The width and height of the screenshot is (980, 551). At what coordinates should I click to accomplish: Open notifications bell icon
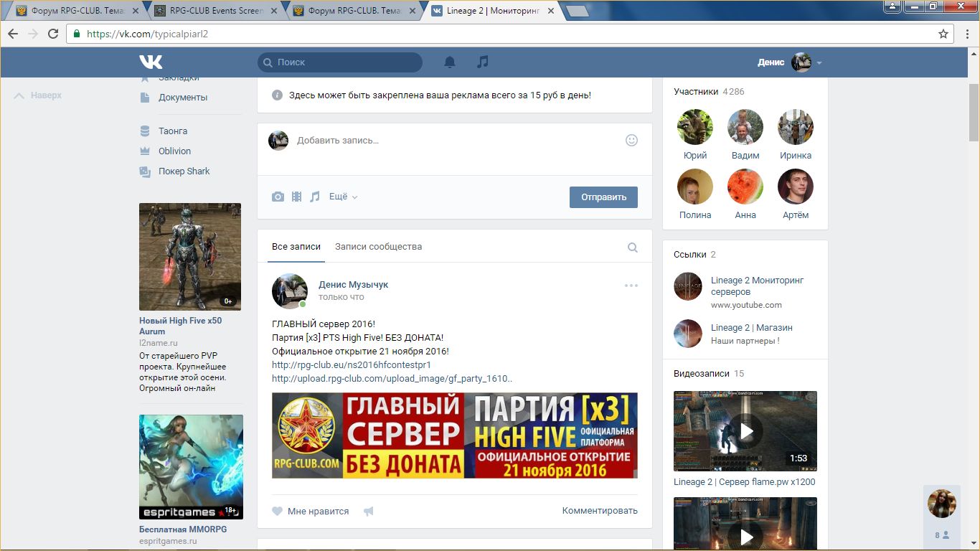[450, 62]
